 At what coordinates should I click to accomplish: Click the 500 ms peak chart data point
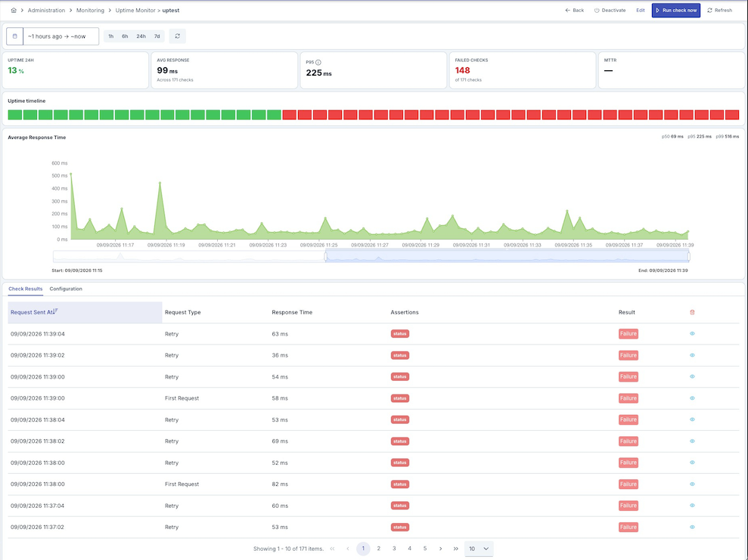[x=71, y=174]
